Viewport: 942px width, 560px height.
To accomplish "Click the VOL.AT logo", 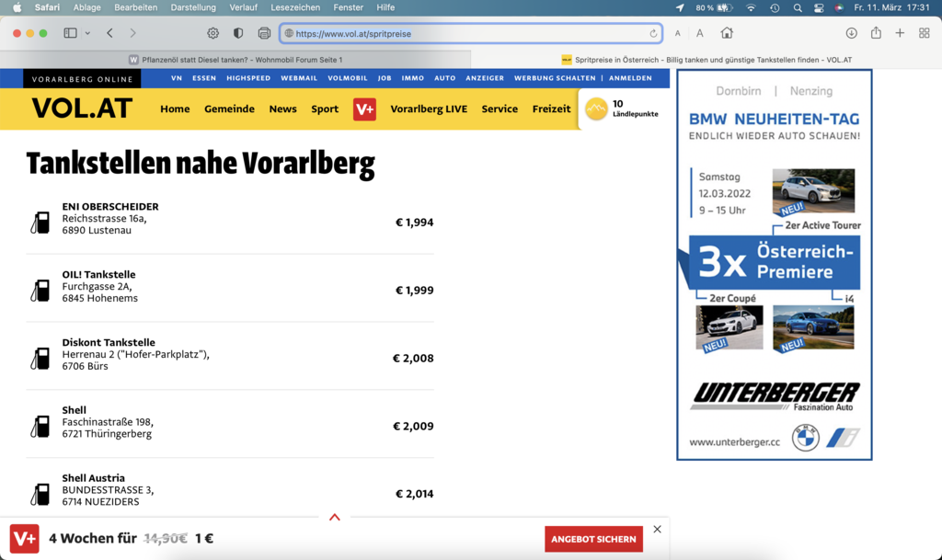I will (x=82, y=109).
